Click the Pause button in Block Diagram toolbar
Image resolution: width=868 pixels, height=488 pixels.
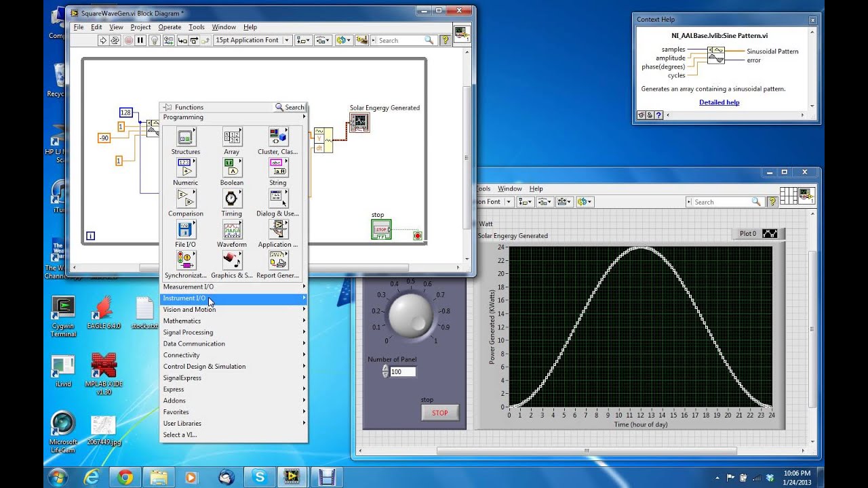pos(140,40)
